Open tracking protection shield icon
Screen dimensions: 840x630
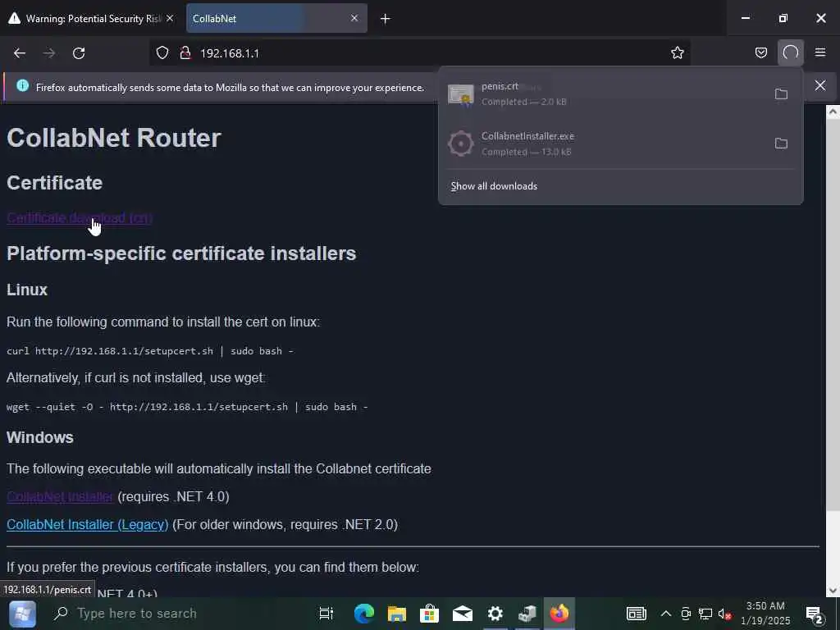pyautogui.click(x=162, y=53)
